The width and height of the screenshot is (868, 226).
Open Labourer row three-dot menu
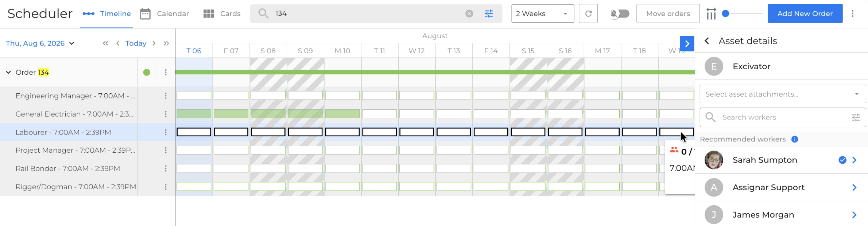pos(166,132)
